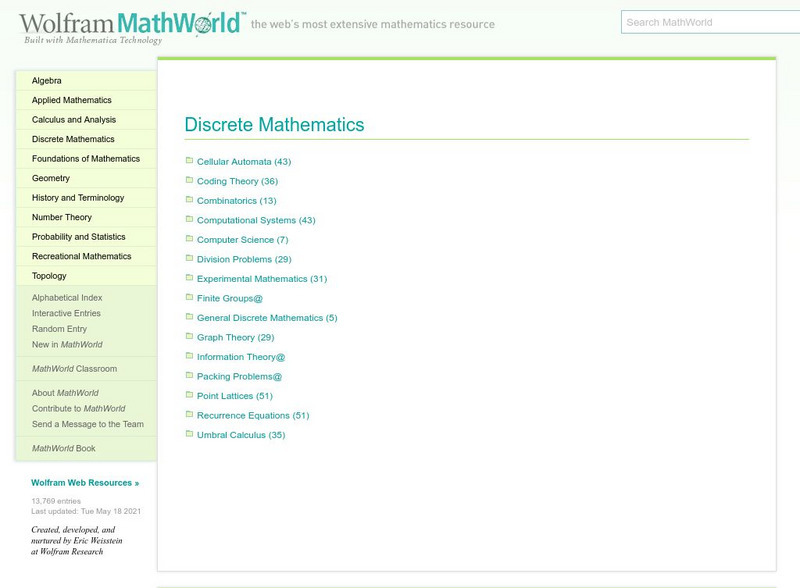Select Algebra in the sidebar
This screenshot has width=800, height=588.
point(86,81)
